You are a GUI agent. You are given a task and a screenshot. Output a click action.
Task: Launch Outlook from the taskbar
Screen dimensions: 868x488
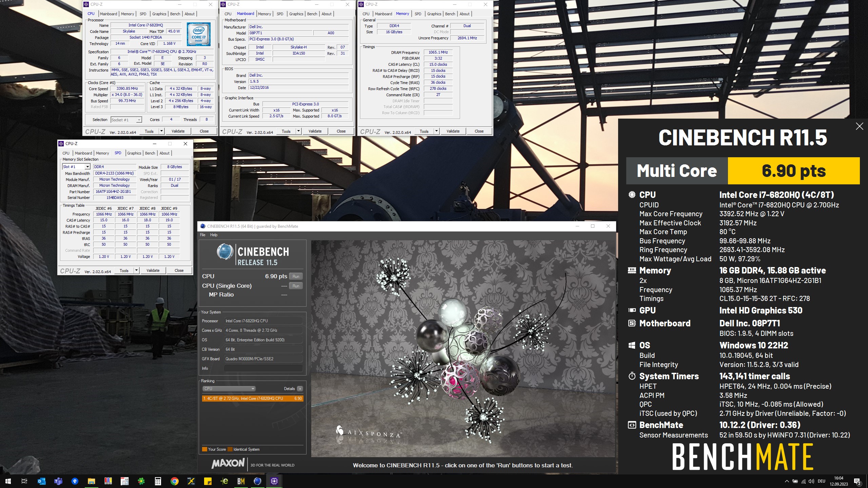[x=41, y=481]
